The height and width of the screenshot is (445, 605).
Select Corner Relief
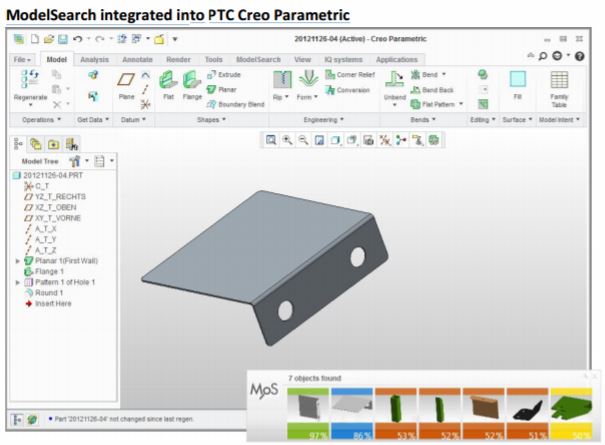click(x=350, y=74)
